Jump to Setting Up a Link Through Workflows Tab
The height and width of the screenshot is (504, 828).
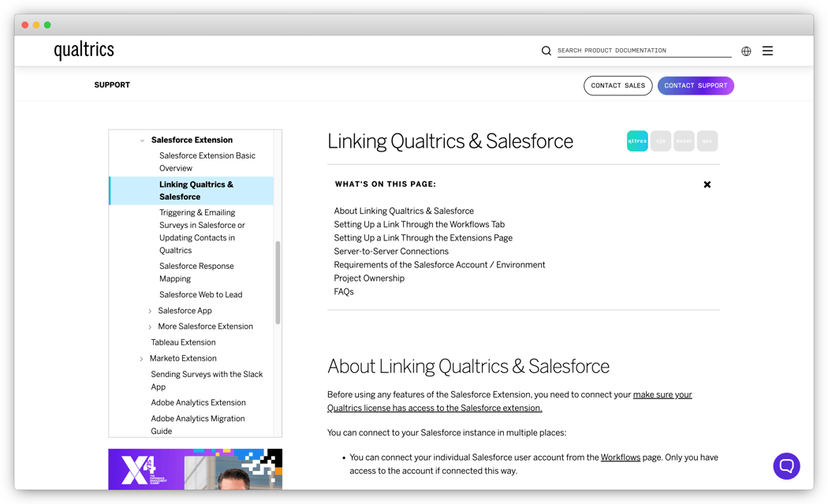coord(420,224)
